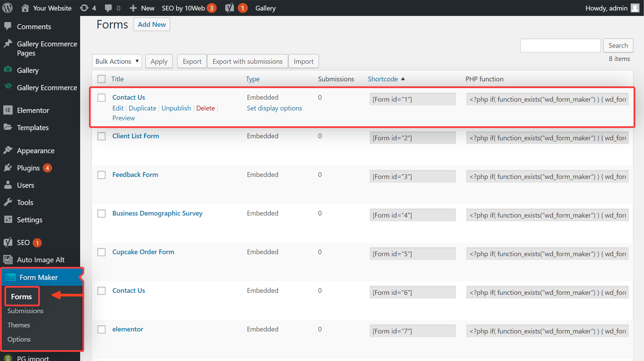Open the comments bubble icon in admin bar
This screenshot has width=644, height=361.
click(108, 8)
